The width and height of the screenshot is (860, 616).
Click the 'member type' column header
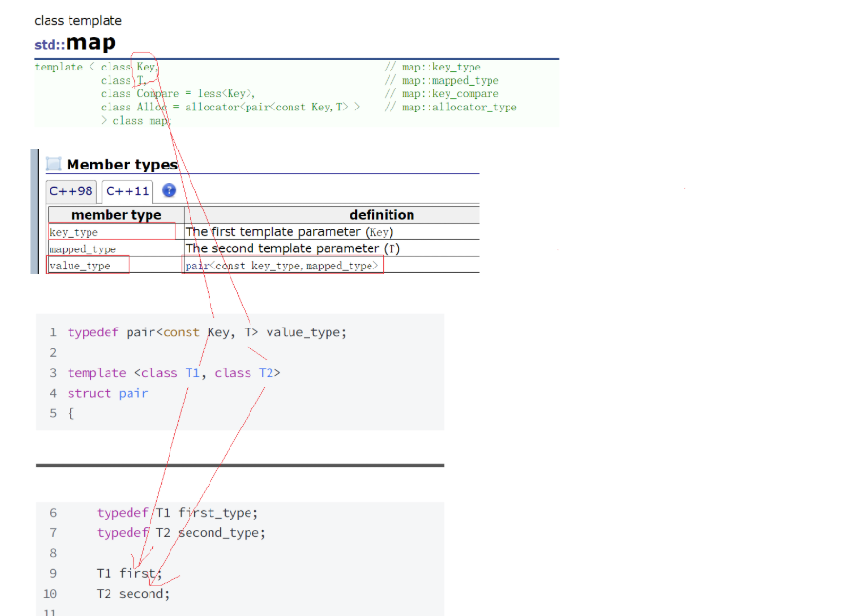[116, 214]
